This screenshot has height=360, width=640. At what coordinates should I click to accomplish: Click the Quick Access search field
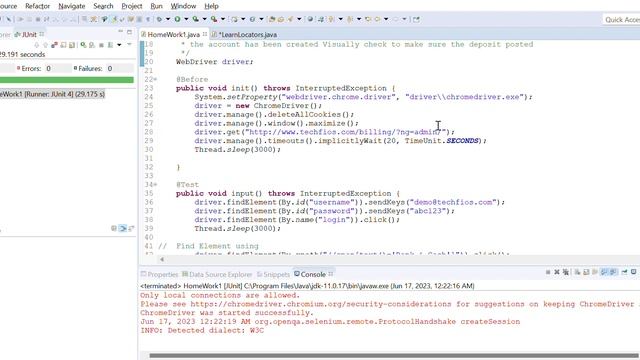(621, 20)
